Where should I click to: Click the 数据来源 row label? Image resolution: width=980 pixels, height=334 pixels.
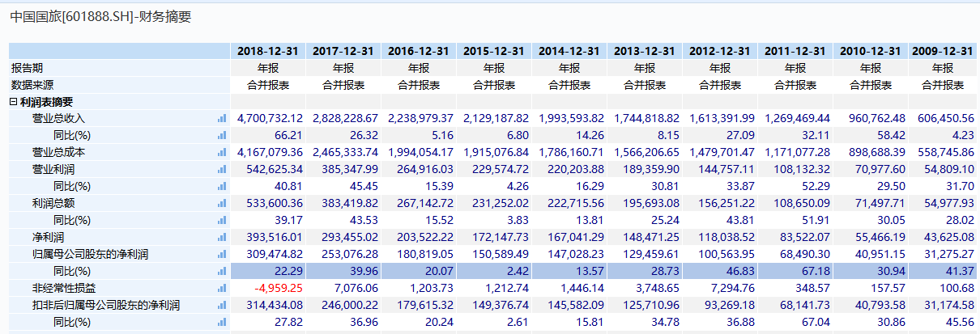[32, 85]
